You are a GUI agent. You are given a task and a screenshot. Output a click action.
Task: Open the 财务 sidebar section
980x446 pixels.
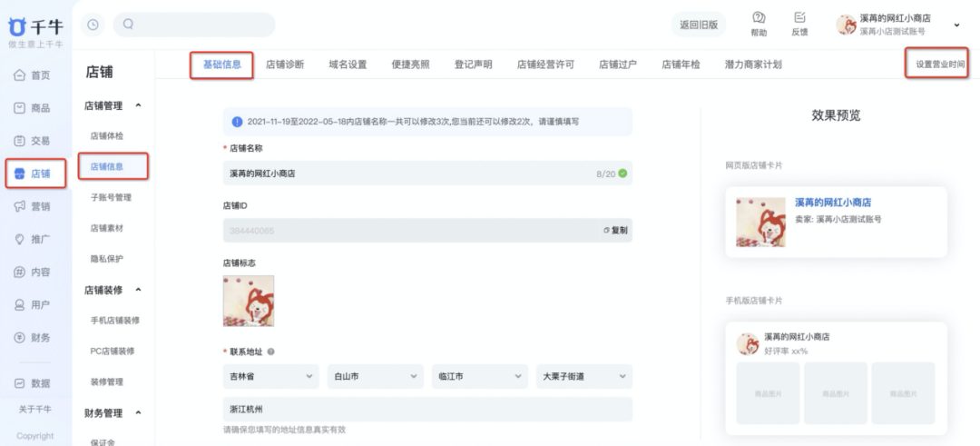pos(33,337)
